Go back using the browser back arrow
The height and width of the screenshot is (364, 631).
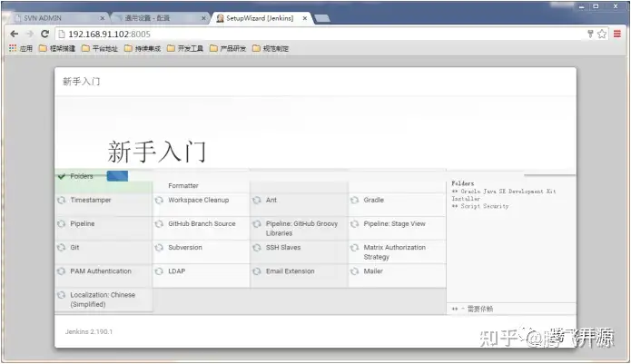point(15,34)
